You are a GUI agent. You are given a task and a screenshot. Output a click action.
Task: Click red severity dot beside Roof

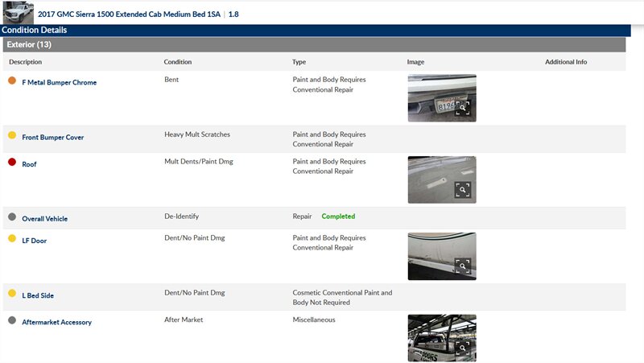point(12,163)
